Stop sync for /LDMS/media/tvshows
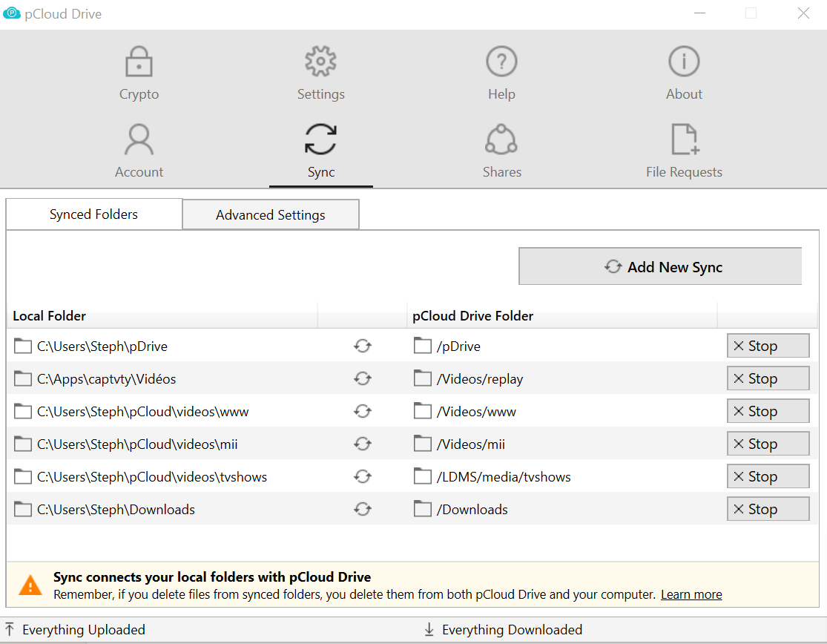 click(x=768, y=477)
